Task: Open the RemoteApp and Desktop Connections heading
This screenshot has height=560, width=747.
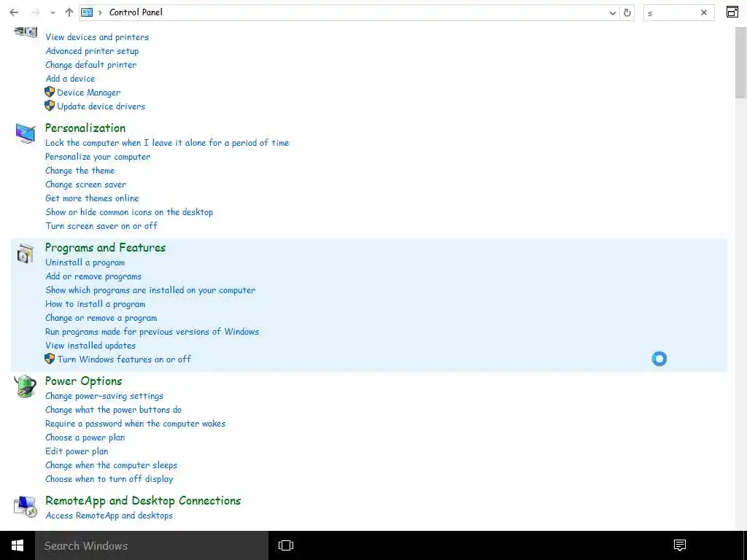Action: point(143,500)
